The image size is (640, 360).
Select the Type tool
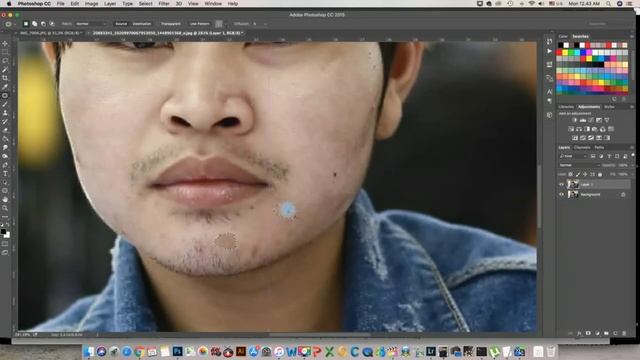[5, 173]
